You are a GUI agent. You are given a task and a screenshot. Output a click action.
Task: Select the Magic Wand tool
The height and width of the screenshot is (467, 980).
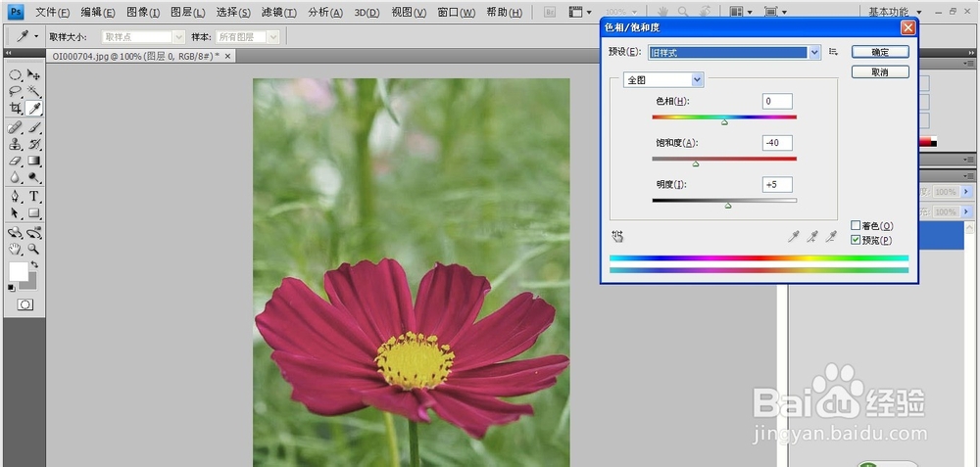click(33, 91)
